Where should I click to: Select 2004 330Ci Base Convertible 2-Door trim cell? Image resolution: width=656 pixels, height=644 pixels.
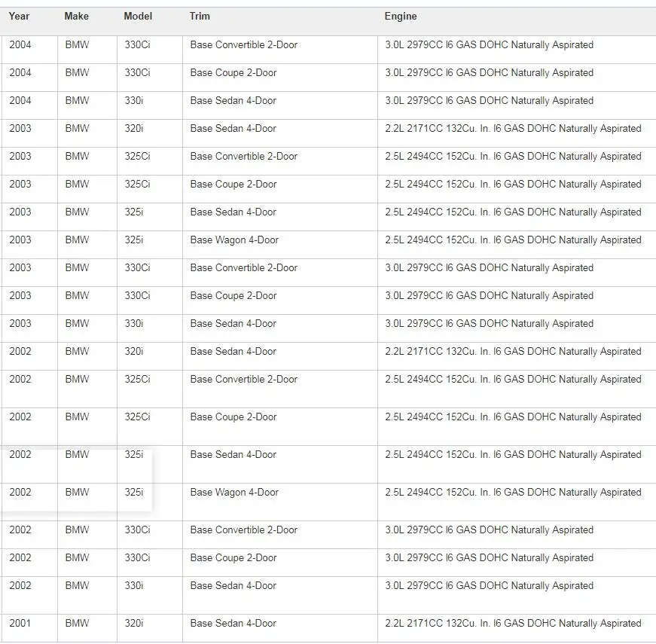point(280,50)
